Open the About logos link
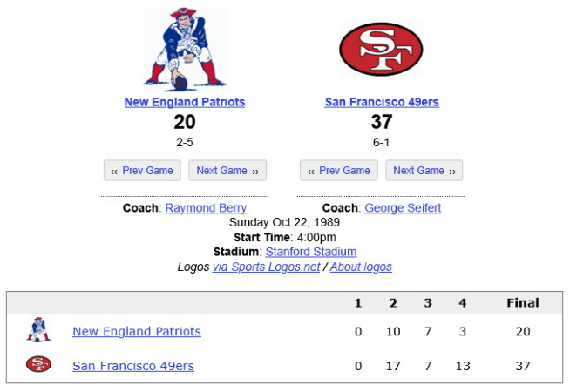 pyautogui.click(x=361, y=267)
